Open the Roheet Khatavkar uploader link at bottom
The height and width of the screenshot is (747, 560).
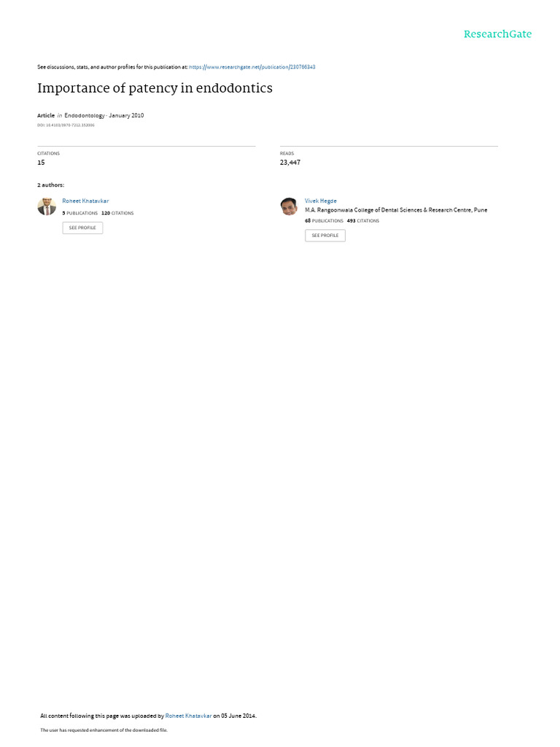click(188, 716)
